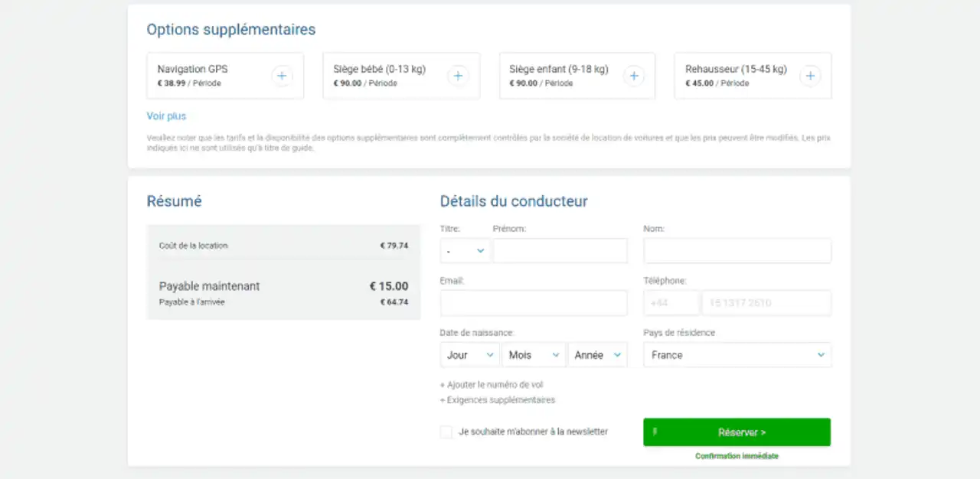Click the Prénom input field
The width and height of the screenshot is (980, 479).
[x=560, y=251]
